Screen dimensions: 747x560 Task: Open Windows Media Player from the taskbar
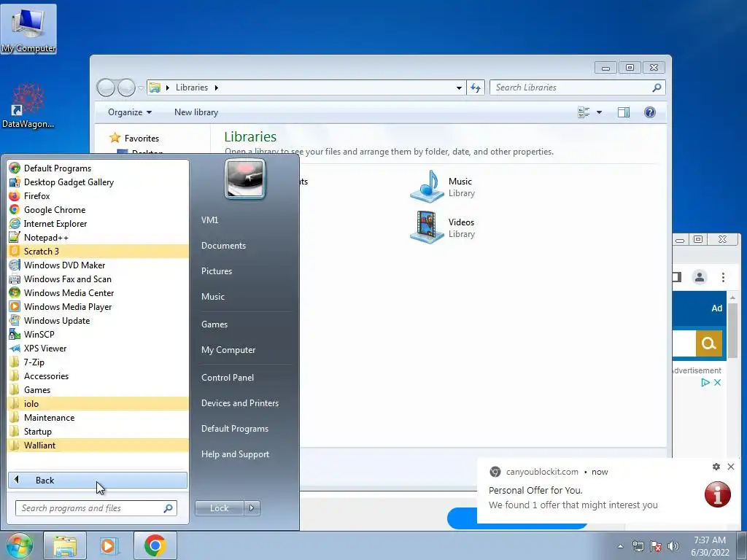[x=109, y=545]
